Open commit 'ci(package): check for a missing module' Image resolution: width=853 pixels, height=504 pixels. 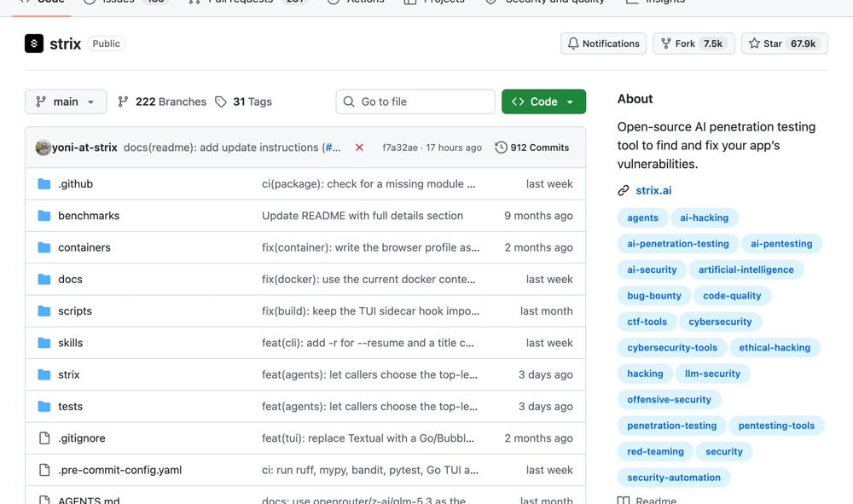[368, 183]
